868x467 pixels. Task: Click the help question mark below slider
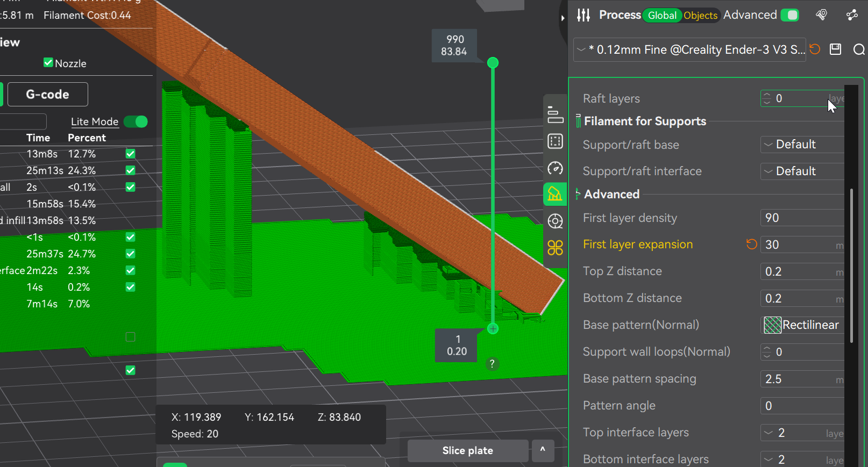(x=492, y=364)
